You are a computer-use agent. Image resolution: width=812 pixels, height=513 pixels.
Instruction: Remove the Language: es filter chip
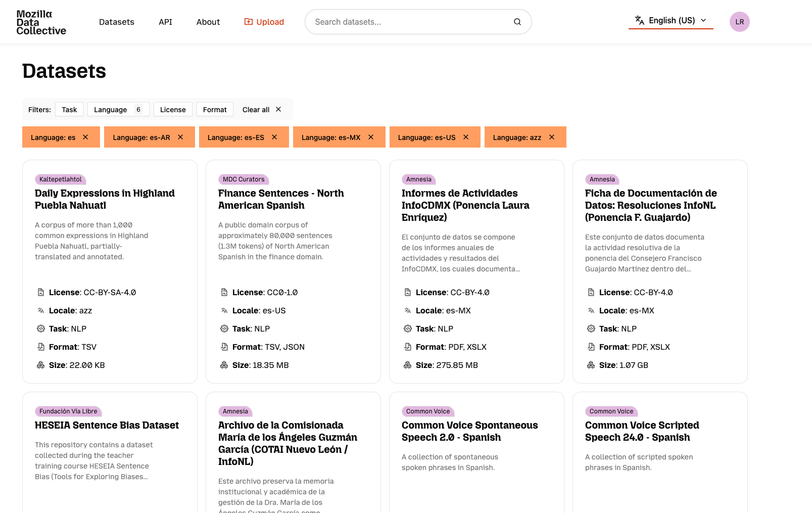tap(85, 137)
